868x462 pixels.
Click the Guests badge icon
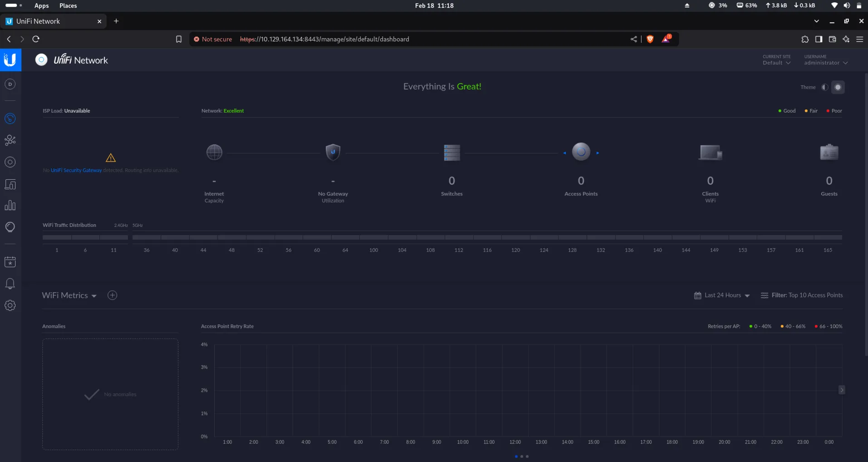[x=829, y=152]
